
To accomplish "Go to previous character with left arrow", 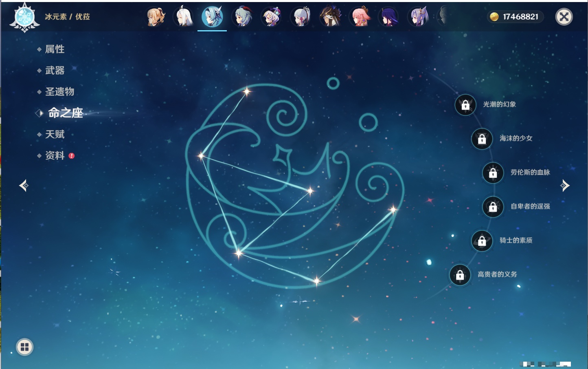I will 24,186.
